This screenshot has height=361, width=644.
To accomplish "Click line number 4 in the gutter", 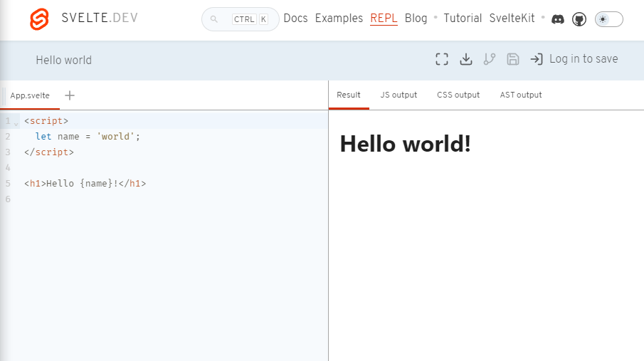I will tap(8, 168).
